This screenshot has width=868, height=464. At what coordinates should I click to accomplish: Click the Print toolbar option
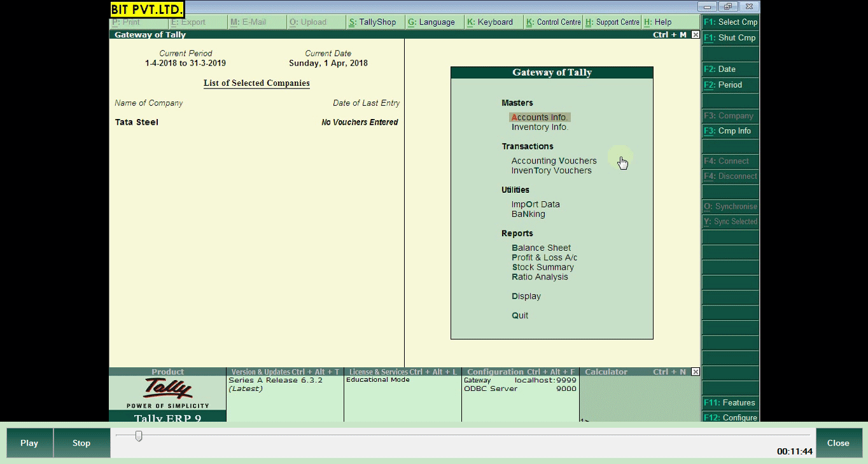point(138,22)
